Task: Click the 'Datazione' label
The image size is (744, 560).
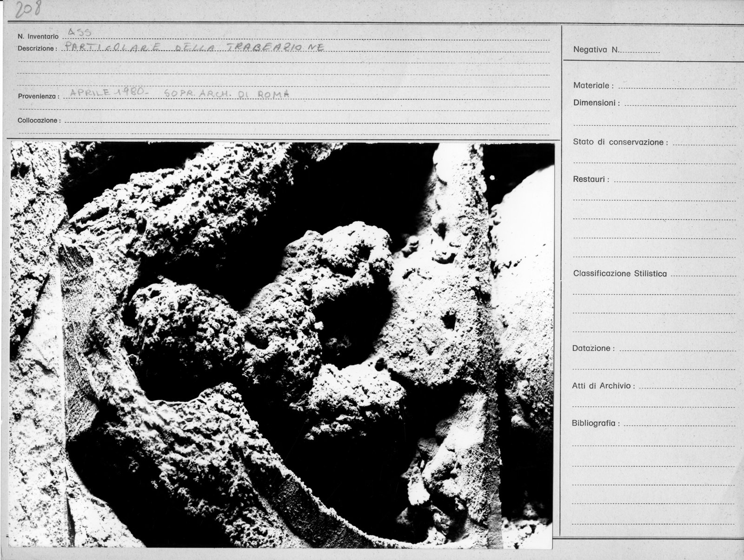Action: [x=594, y=348]
